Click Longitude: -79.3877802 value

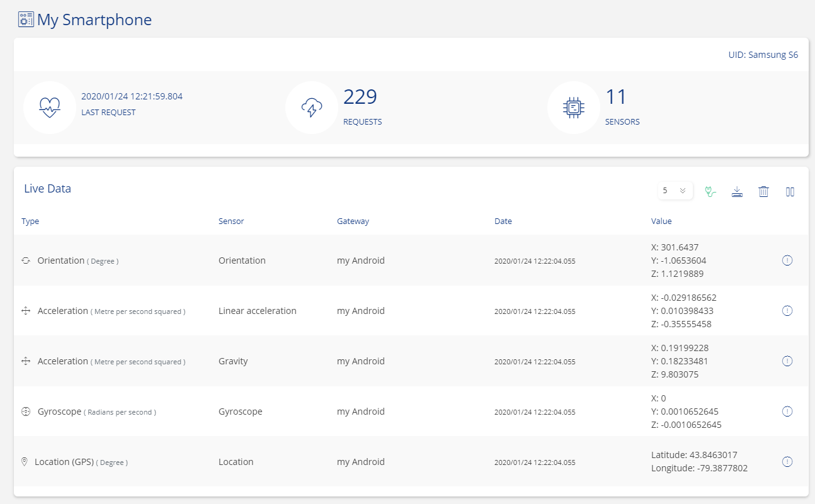tap(699, 468)
